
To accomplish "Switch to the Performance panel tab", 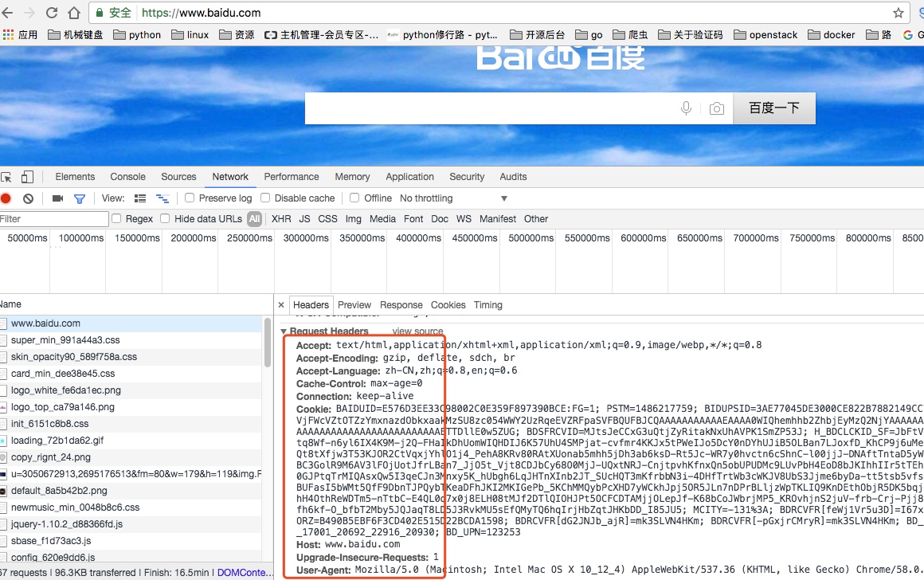I will 291,177.
